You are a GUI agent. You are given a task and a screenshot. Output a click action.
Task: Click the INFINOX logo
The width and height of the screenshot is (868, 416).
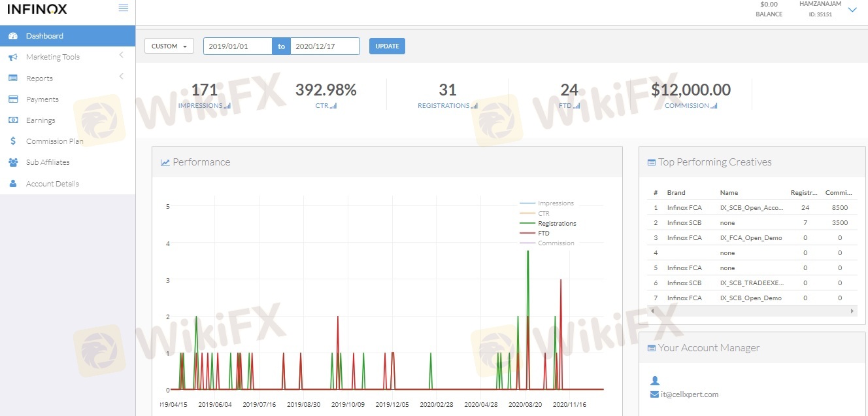tap(37, 9)
